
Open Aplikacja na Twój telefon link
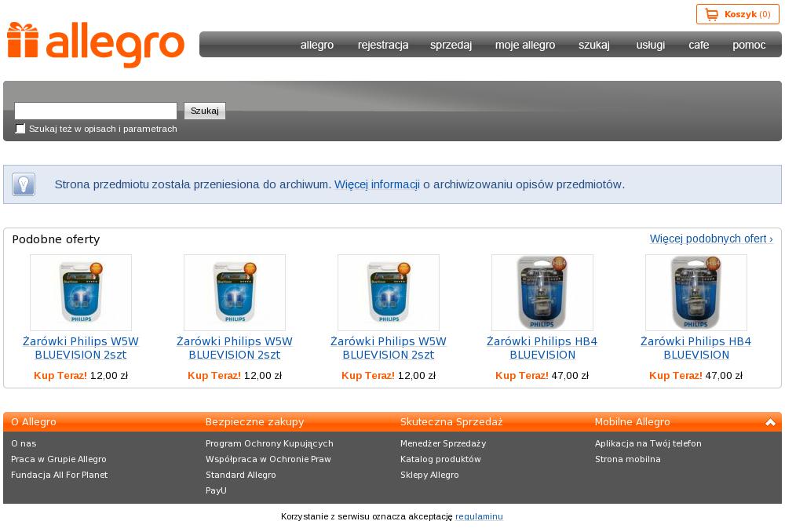pos(648,443)
